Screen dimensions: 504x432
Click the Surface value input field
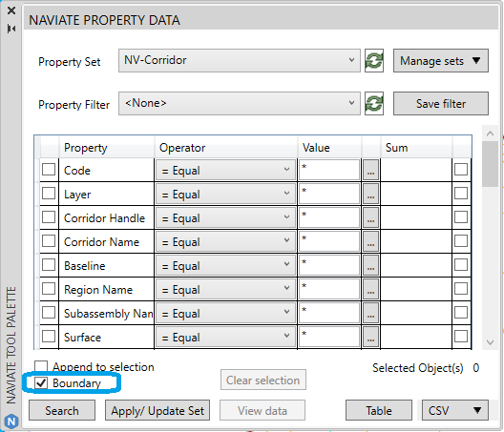click(x=329, y=337)
